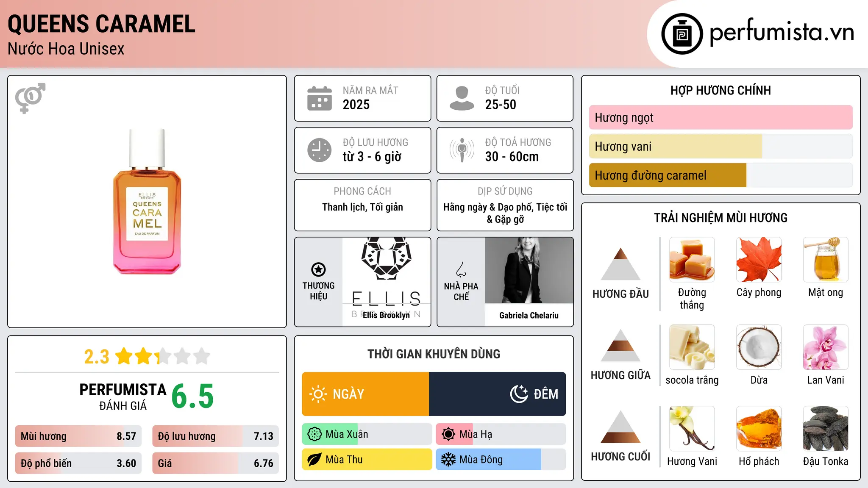This screenshot has width=868, height=488.
Task: Click the Độ lưu hương 7.13 score bar
Action: (216, 436)
